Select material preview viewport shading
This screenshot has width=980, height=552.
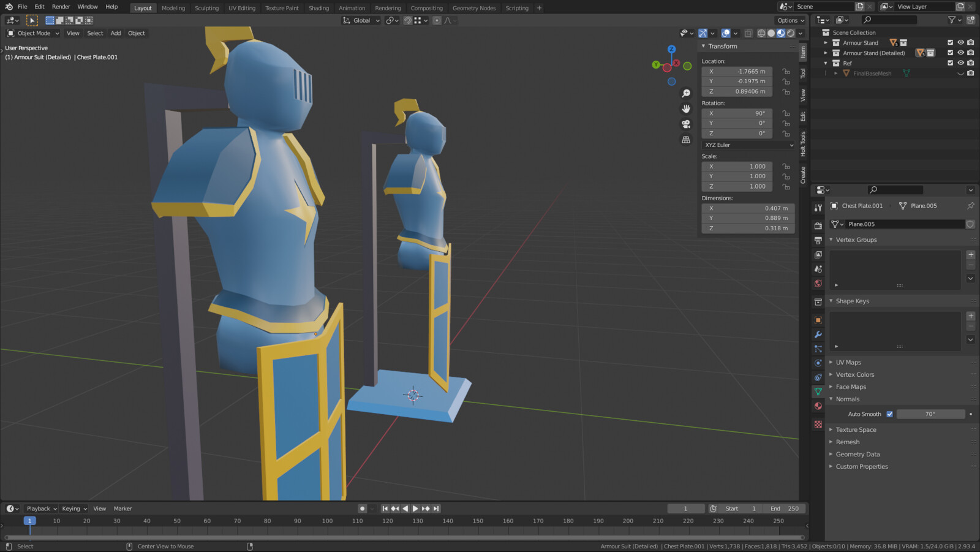pyautogui.click(x=781, y=33)
